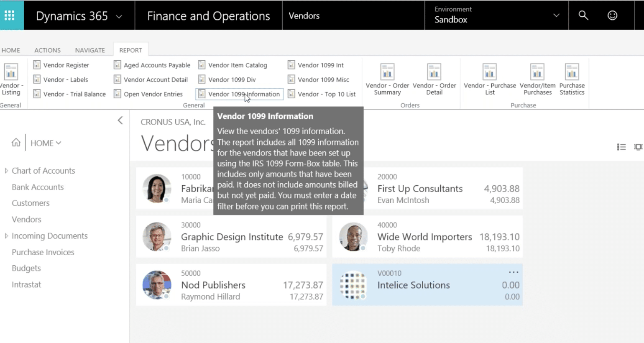Run the Vendor 1099 Div report
This screenshot has width=644, height=343.
(227, 79)
